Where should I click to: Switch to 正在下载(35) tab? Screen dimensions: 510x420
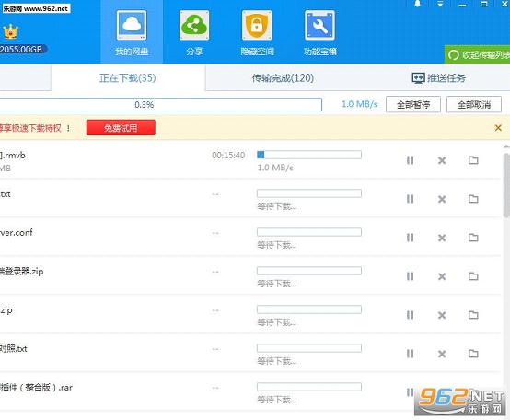(128, 78)
